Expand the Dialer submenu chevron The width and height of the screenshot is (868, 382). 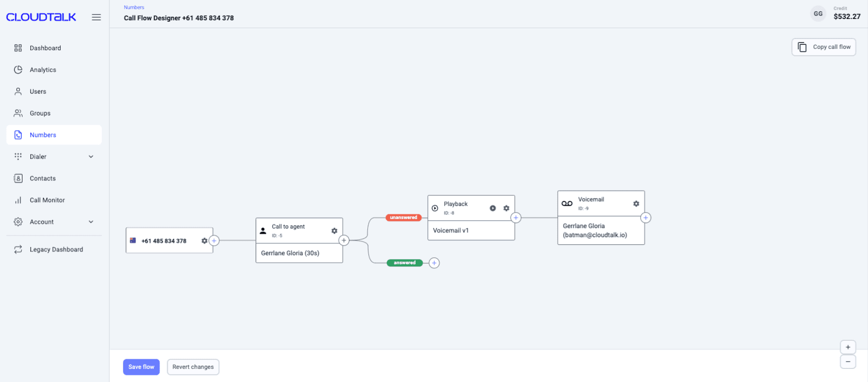(91, 157)
